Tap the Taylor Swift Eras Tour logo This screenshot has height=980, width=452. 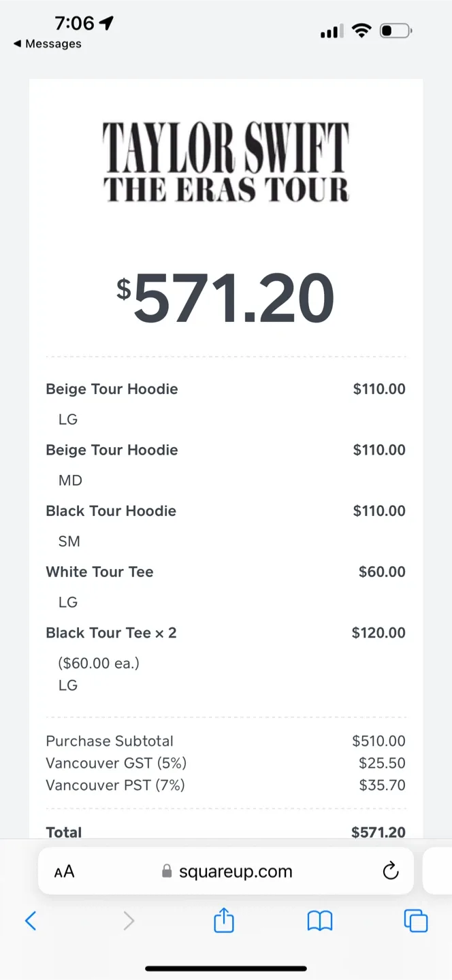click(226, 162)
